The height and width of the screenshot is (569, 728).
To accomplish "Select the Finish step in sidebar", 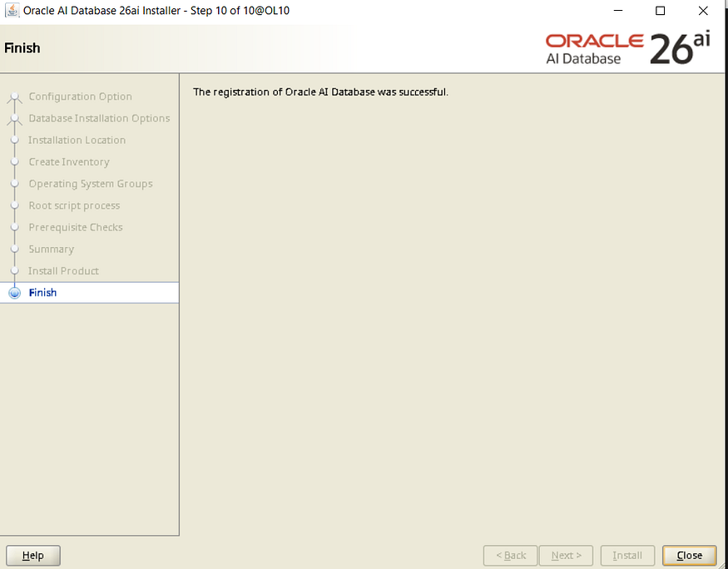I will (89, 293).
